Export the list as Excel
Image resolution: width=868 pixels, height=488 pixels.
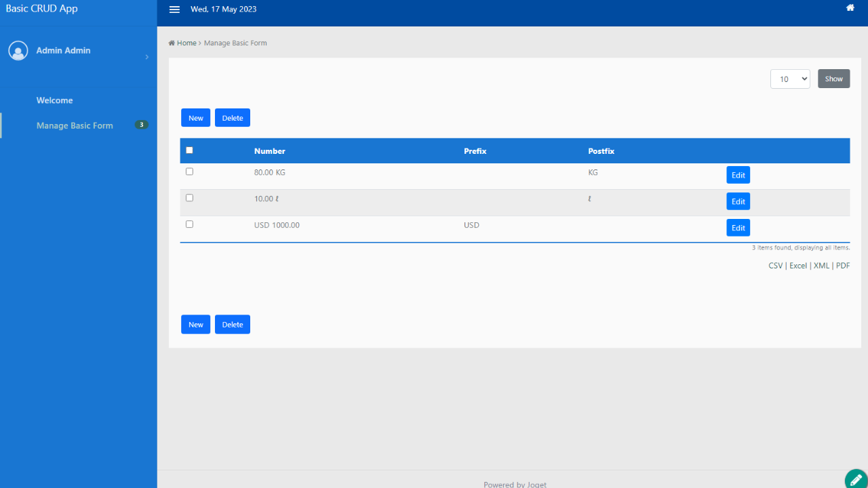click(x=798, y=266)
